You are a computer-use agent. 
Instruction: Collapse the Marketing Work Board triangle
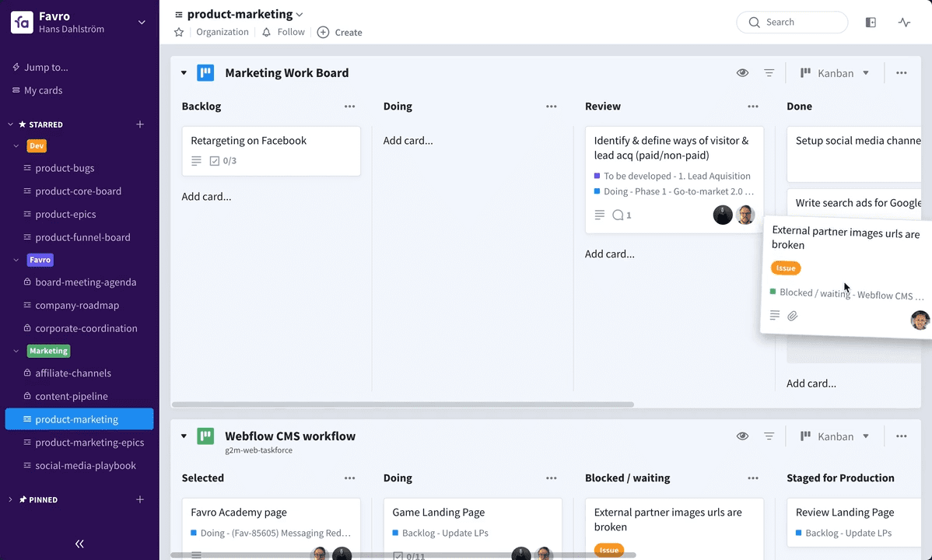coord(184,73)
